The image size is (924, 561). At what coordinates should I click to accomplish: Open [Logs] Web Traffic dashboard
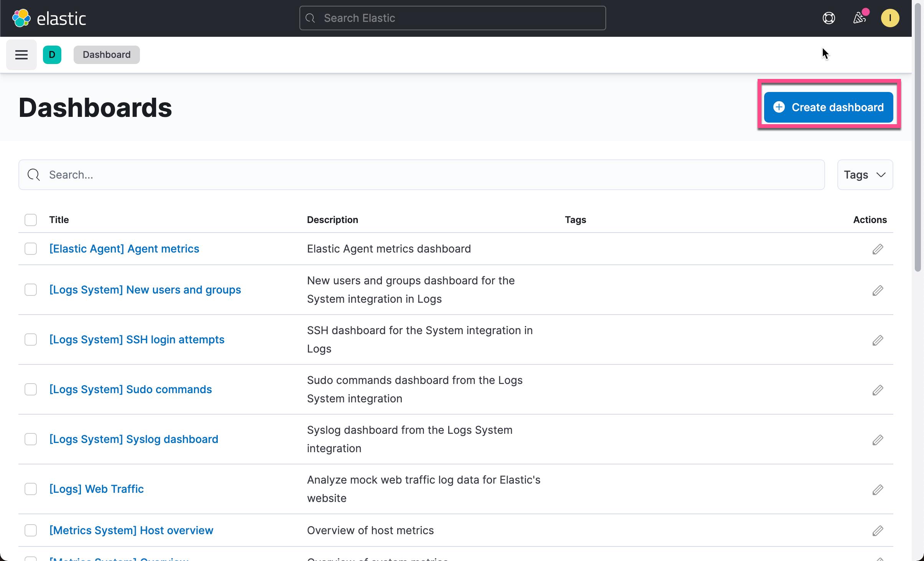[96, 489]
